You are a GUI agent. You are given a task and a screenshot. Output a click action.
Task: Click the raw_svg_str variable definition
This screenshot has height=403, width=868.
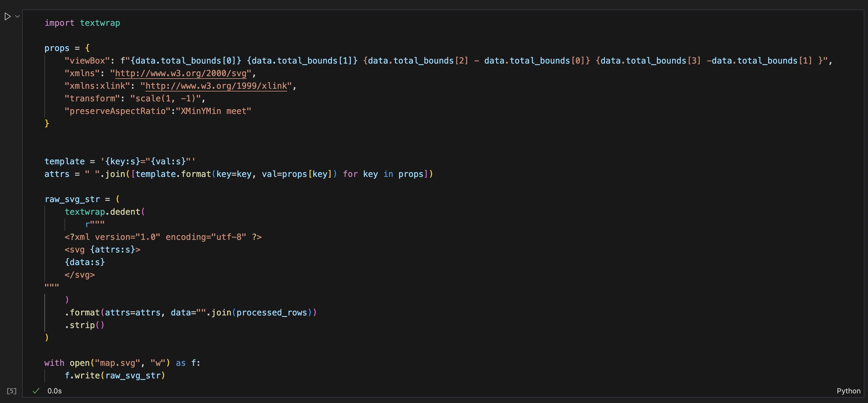click(72, 199)
